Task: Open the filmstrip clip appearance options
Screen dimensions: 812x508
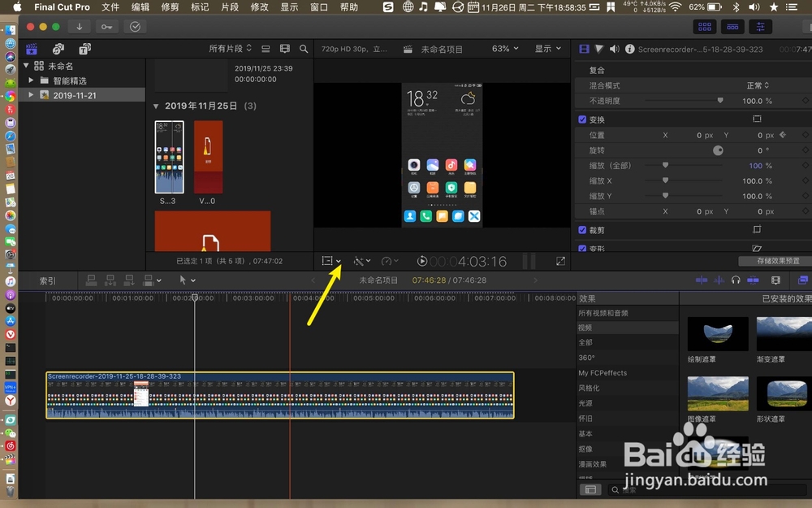Action: tap(285, 49)
